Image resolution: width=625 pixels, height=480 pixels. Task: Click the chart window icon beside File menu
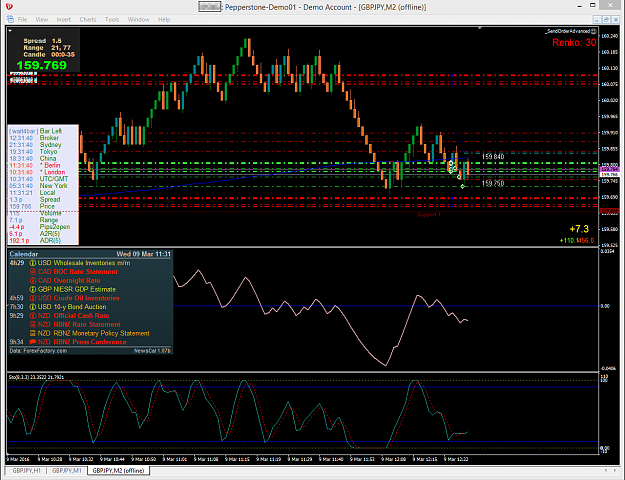coord(10,19)
